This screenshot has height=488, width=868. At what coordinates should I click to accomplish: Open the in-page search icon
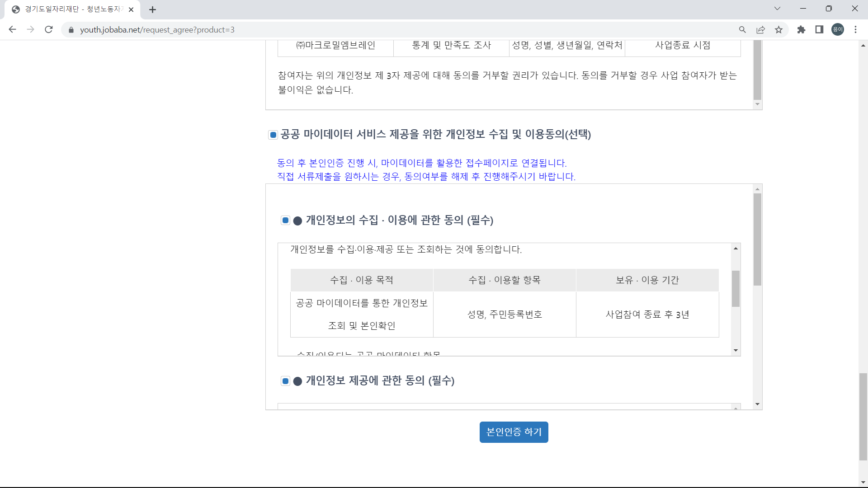pyautogui.click(x=743, y=29)
